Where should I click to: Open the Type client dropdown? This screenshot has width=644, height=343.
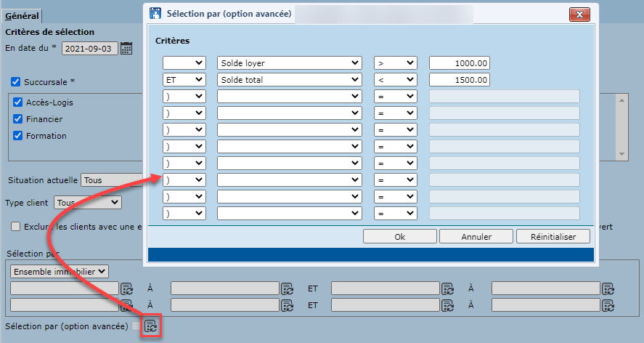point(88,203)
